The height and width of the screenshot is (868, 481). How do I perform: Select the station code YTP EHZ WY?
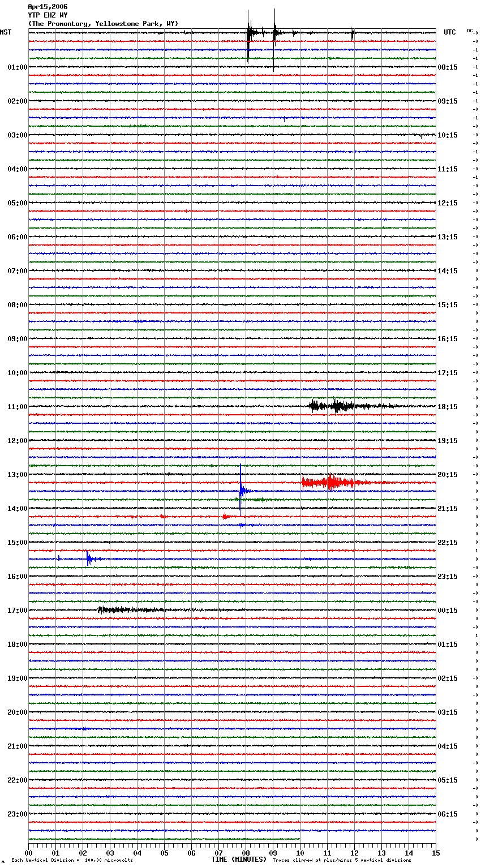(48, 15)
